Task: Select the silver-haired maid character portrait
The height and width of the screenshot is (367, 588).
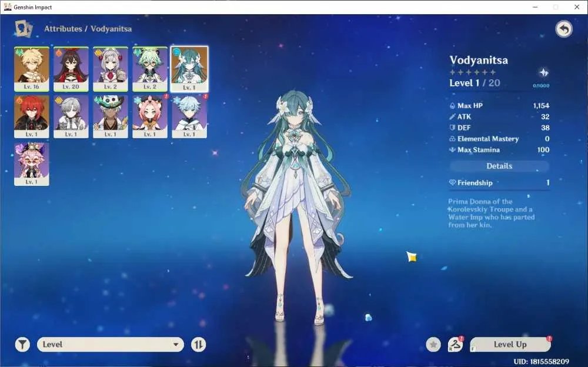Action: [x=111, y=69]
